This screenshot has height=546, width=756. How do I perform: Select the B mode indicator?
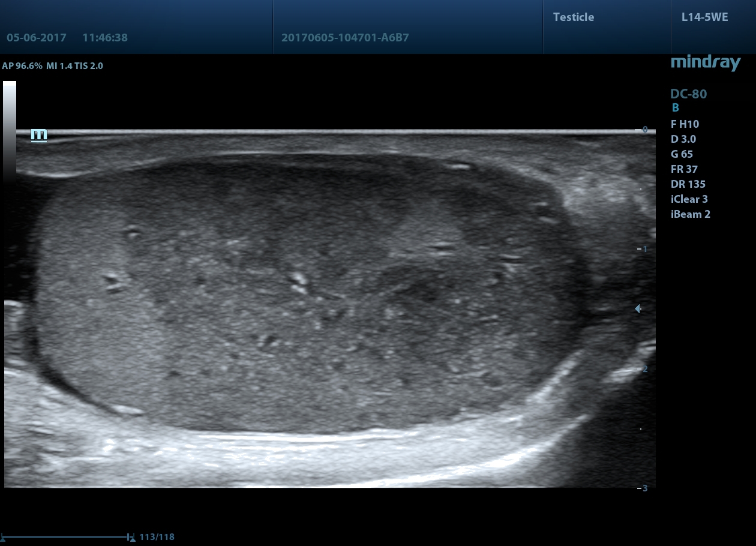(x=676, y=108)
